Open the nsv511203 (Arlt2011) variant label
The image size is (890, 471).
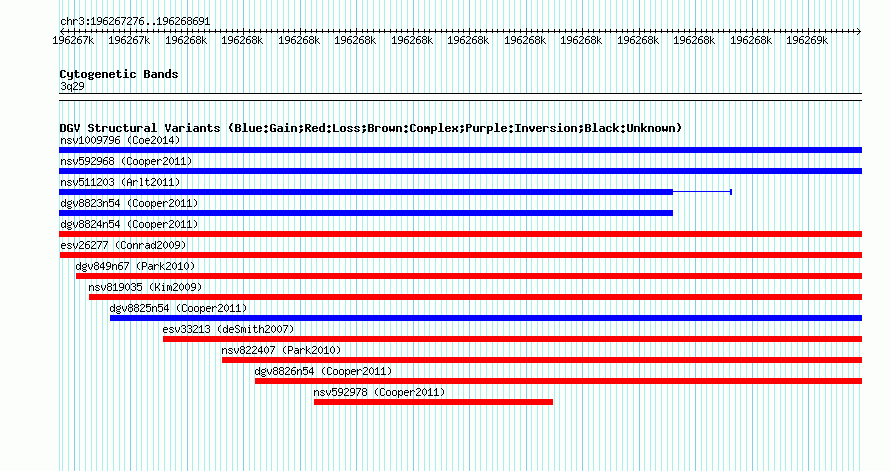pos(120,182)
